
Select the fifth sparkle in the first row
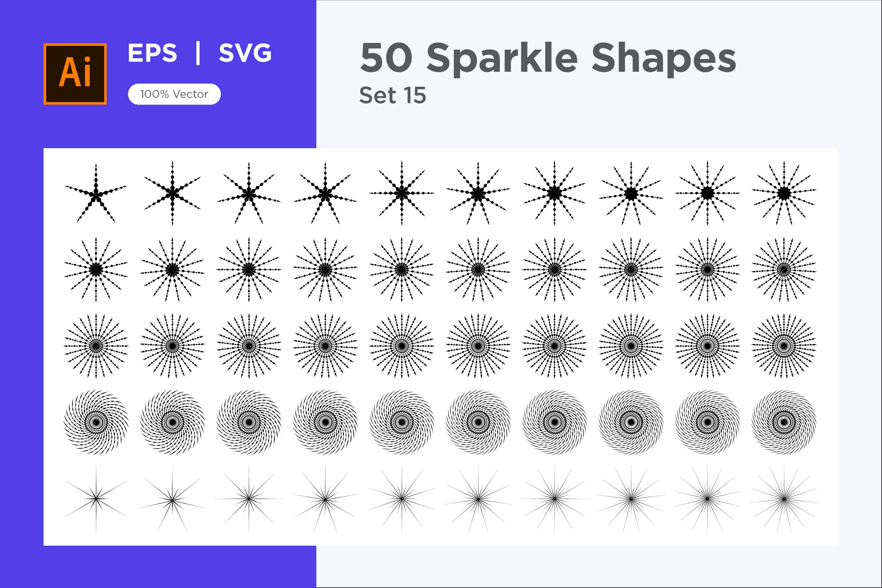tap(402, 193)
